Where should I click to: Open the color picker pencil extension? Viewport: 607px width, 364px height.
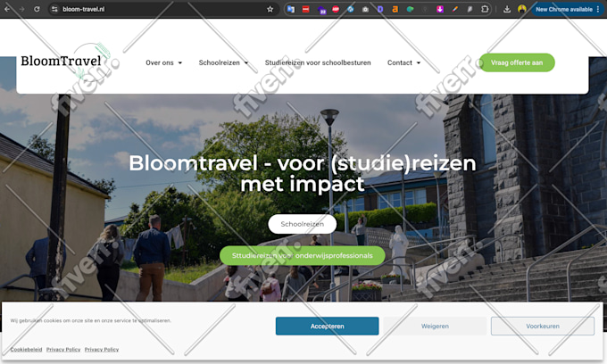tap(455, 9)
